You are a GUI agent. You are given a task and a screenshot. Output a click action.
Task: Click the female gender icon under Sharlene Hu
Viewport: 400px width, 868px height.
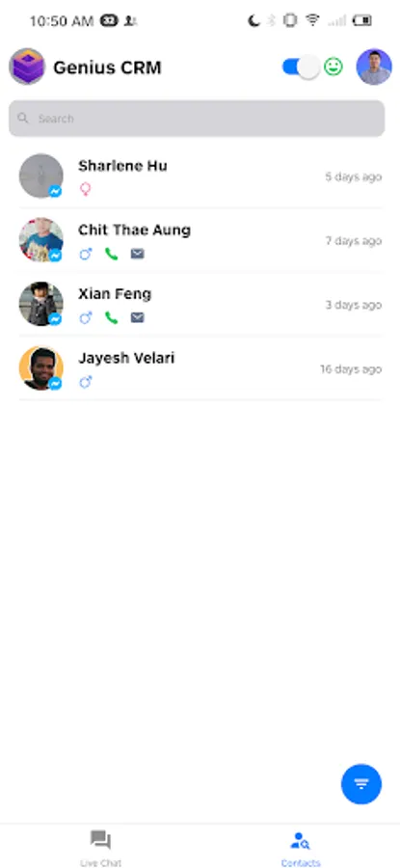click(85, 190)
